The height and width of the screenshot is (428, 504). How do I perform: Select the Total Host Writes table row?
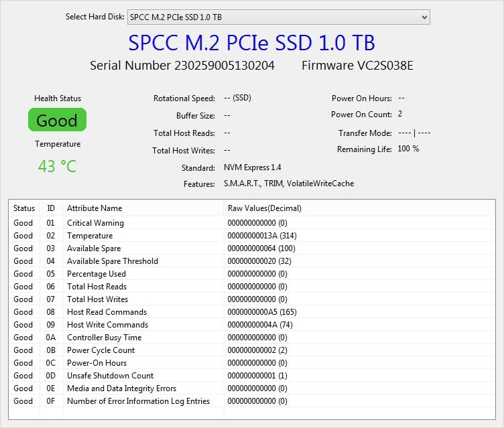252,299
